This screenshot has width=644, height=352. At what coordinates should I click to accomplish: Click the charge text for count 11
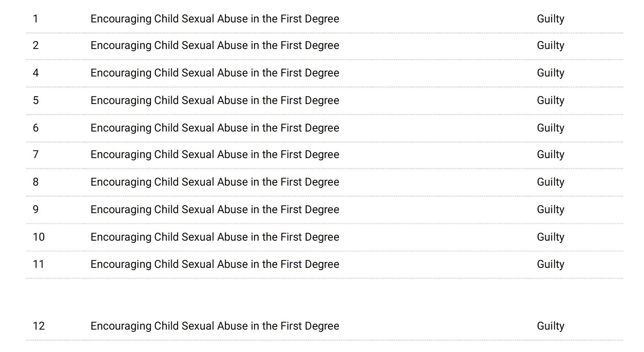[215, 264]
